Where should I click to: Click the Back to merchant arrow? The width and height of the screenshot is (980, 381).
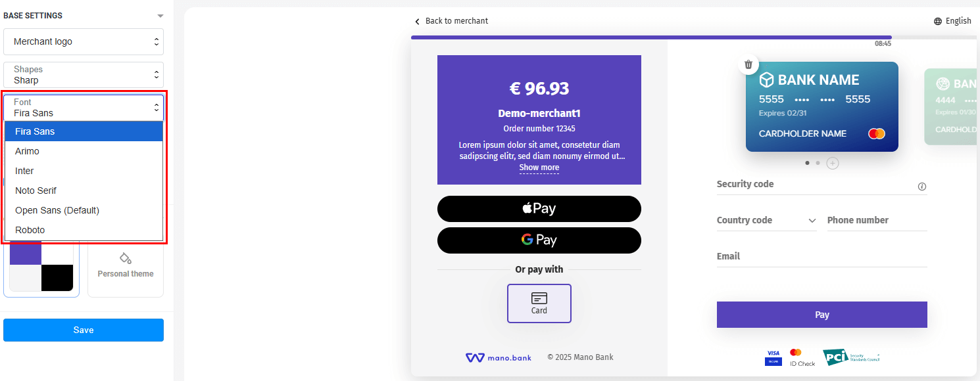pos(417,22)
